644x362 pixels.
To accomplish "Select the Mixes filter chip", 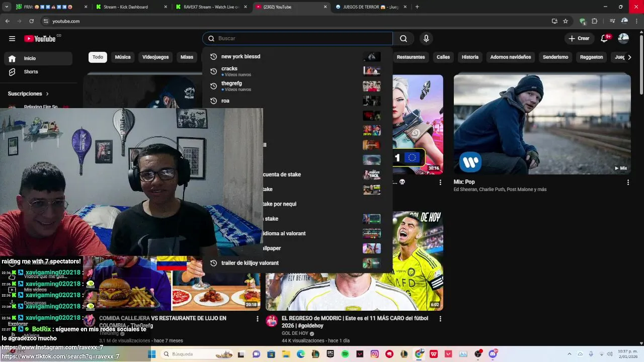I will (187, 57).
